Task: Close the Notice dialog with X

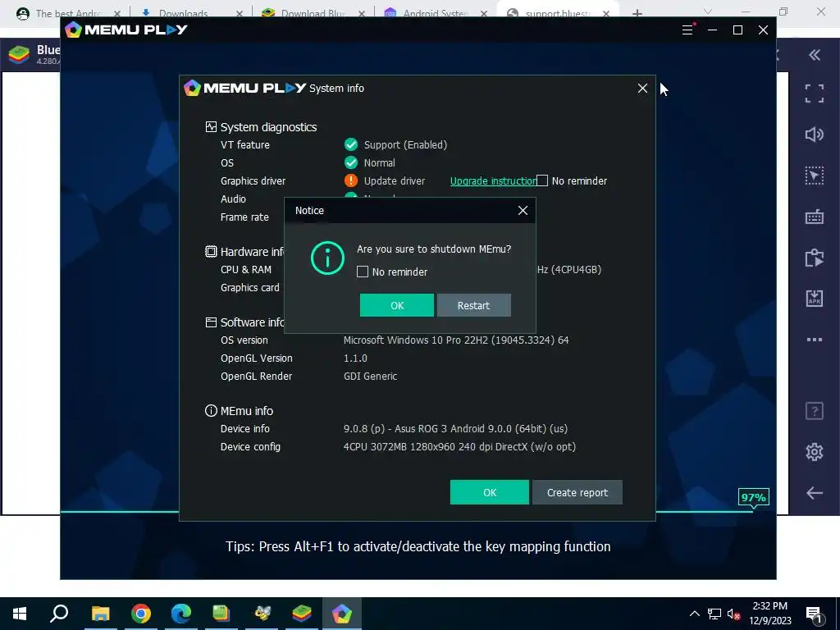Action: click(x=523, y=211)
